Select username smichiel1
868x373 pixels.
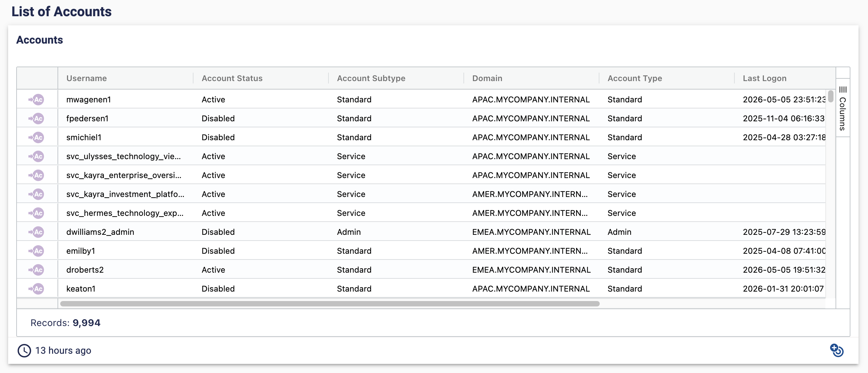84,138
